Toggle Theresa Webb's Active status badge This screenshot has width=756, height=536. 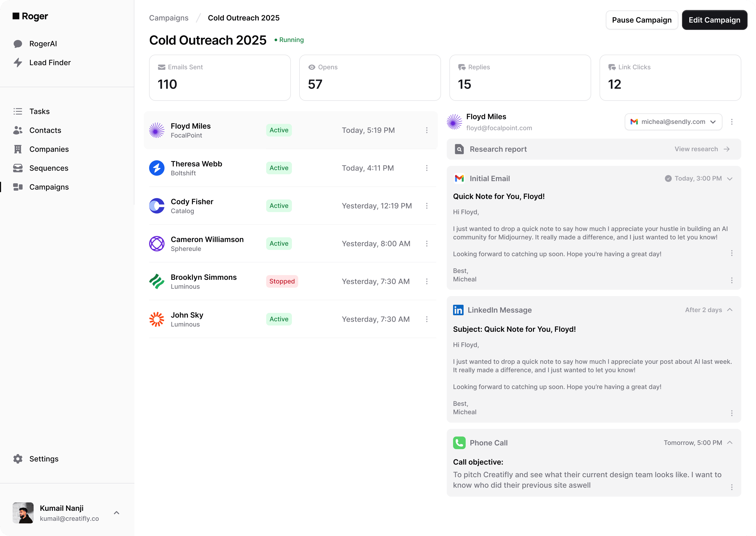279,168
